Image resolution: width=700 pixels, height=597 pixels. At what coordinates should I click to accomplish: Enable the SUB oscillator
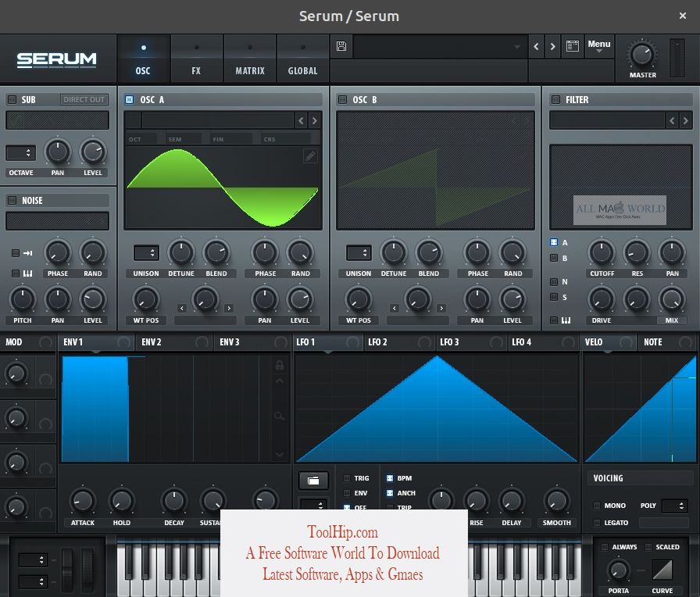point(12,99)
